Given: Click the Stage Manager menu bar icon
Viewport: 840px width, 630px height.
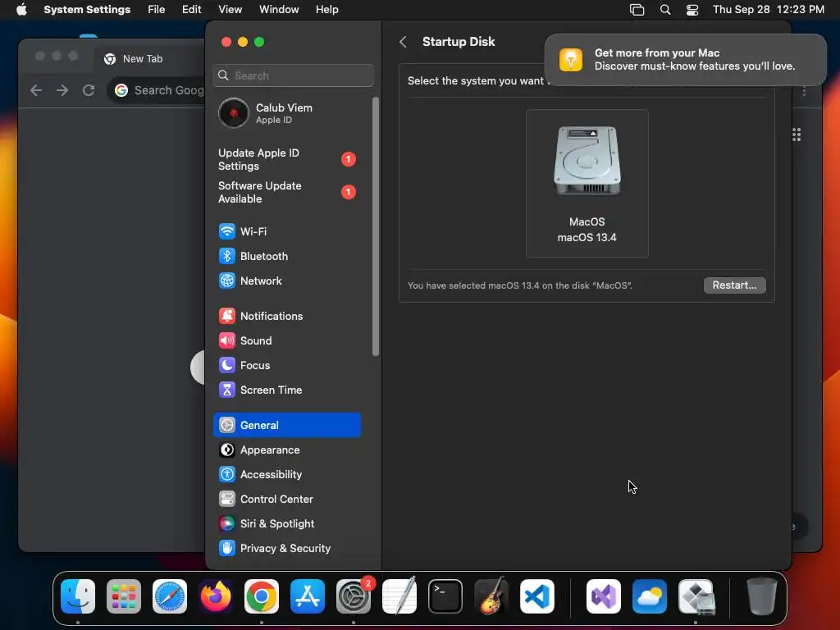Looking at the screenshot, I should coord(637,10).
